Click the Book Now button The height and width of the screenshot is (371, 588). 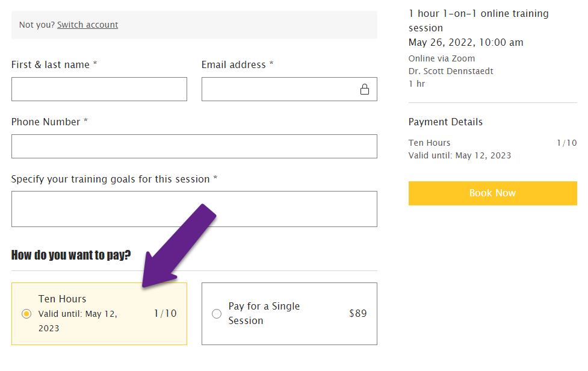tap(492, 193)
